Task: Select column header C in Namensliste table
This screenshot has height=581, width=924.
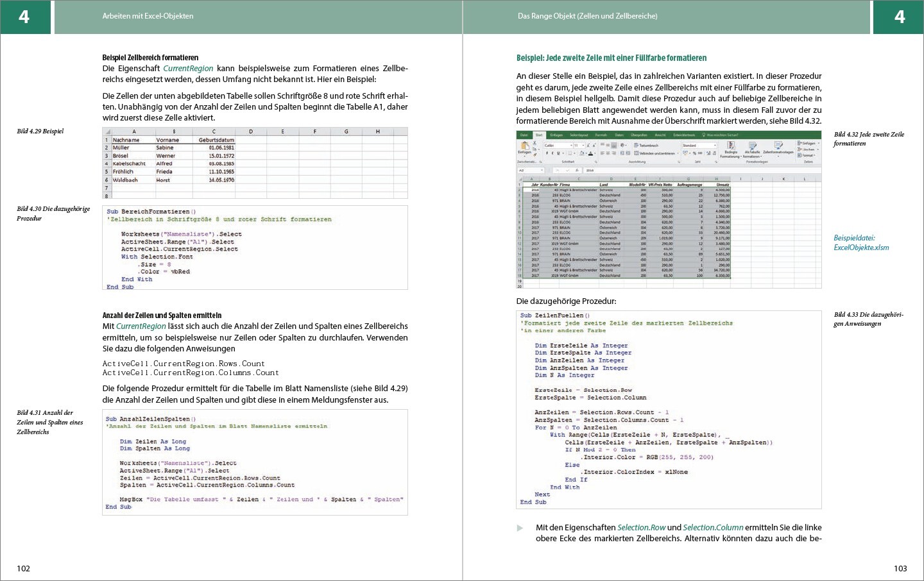Action: (x=214, y=131)
